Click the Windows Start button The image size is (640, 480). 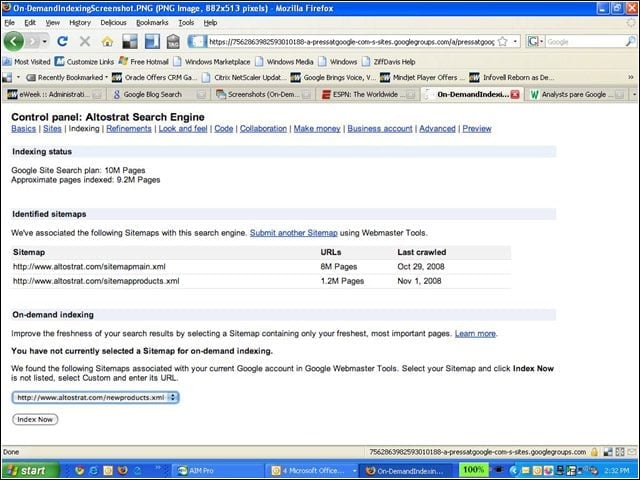[x=29, y=471]
